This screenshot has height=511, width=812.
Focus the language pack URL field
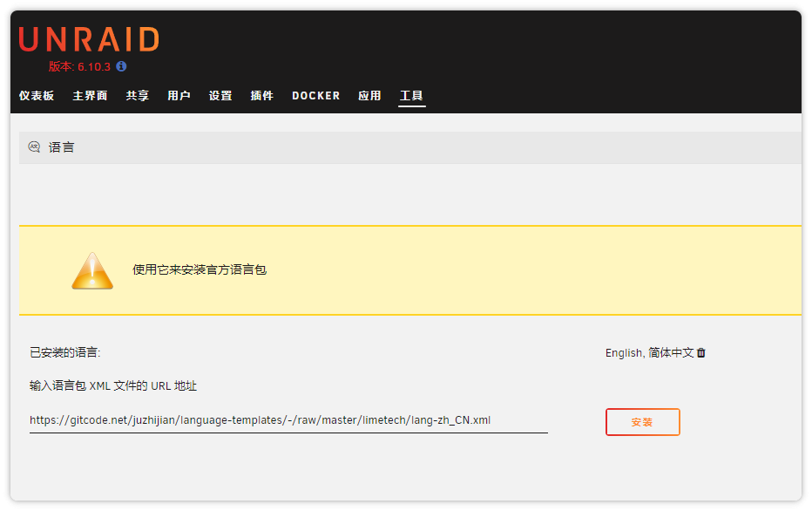coord(288,420)
